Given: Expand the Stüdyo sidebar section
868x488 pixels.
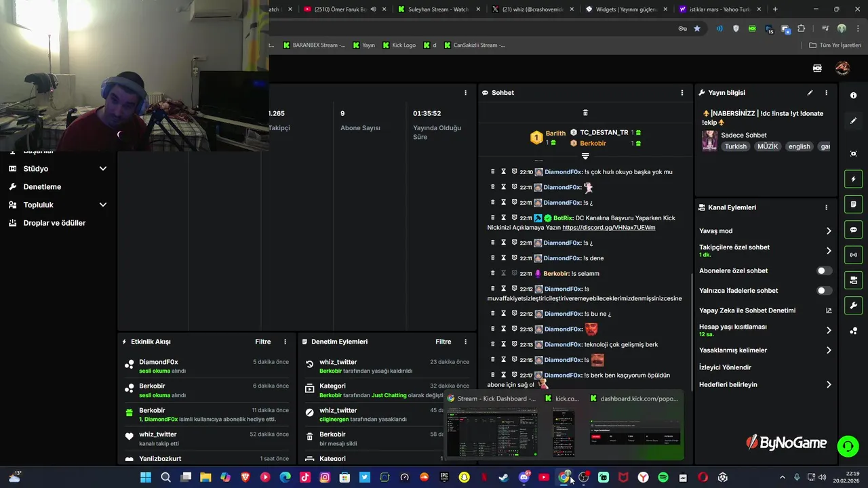Looking at the screenshot, I should tap(103, 169).
